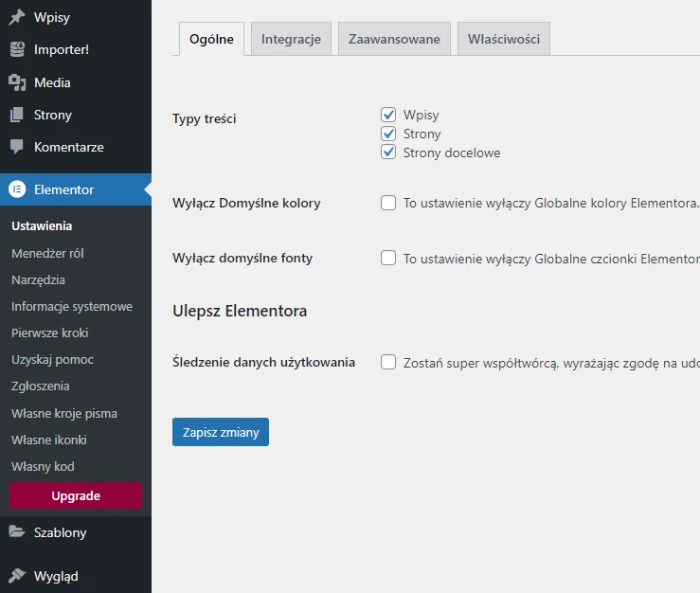Screen dimensions: 700x593
Task: Click the Strony pages icon
Action: click(17, 115)
